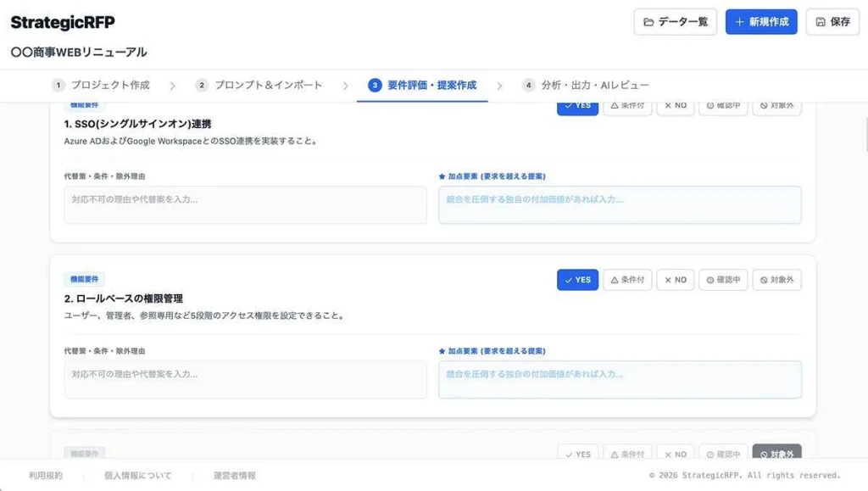Click heading 2. ロールベースの権限管理
This screenshot has height=491, width=868.
tap(124, 299)
